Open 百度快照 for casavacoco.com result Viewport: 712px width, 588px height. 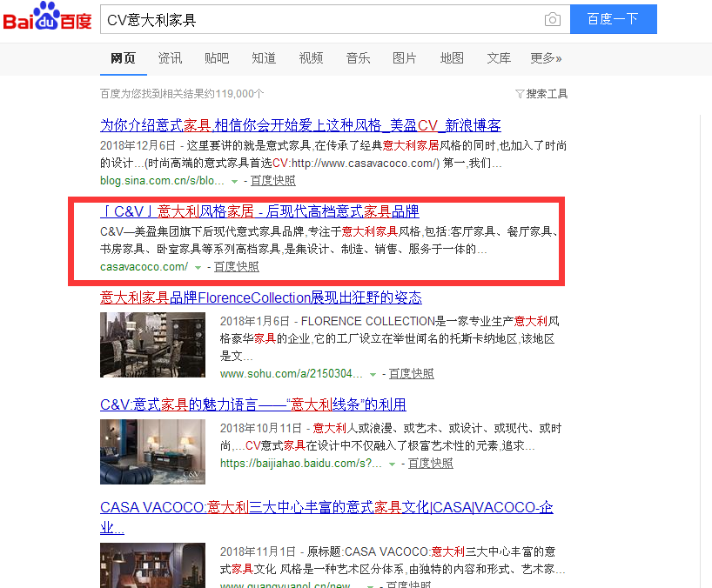click(237, 267)
